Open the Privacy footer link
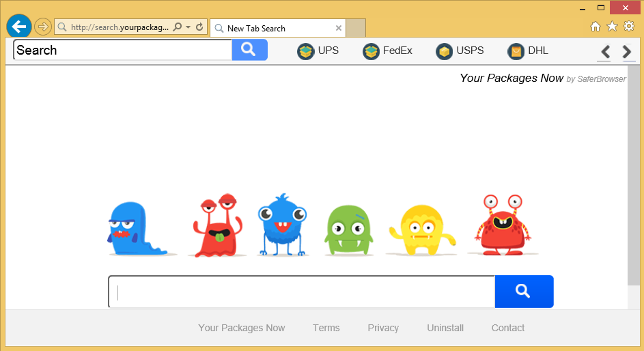Image resolution: width=644 pixels, height=351 pixels. click(x=383, y=328)
